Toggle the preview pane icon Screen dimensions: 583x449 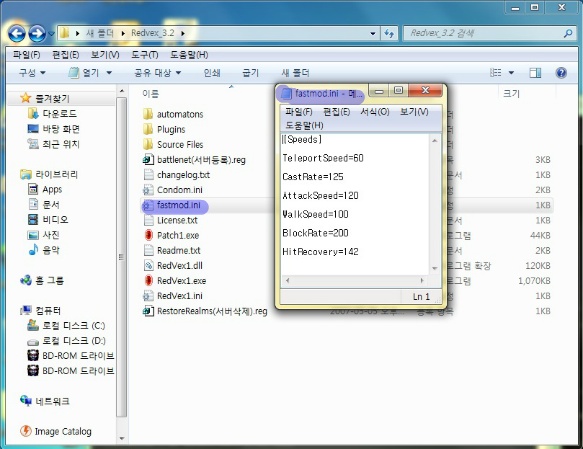[x=535, y=72]
